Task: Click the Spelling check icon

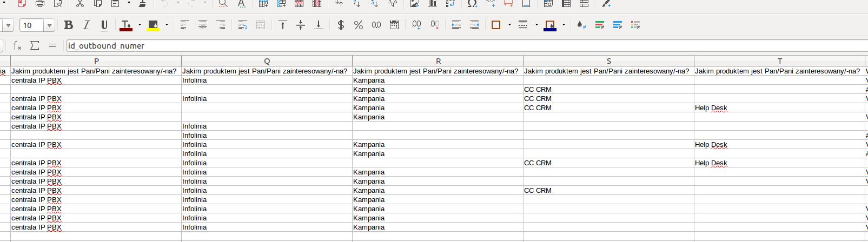Action: click(241, 4)
